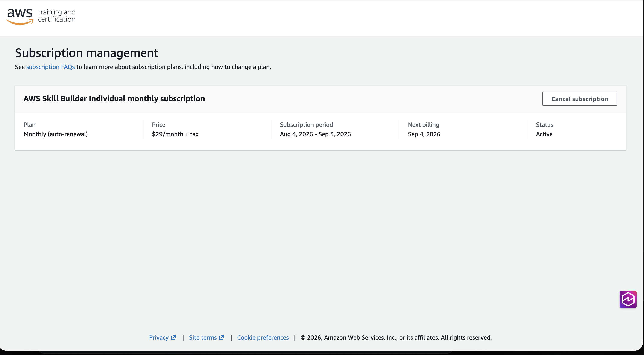The width and height of the screenshot is (644, 355).
Task: Click the Sep 4, 2026 next billing date
Action: [424, 134]
